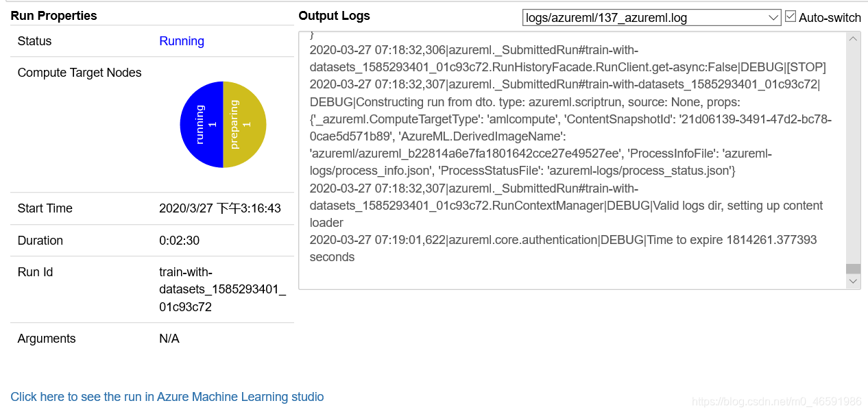
Task: Click the Arguments N/A value
Action: click(x=169, y=339)
